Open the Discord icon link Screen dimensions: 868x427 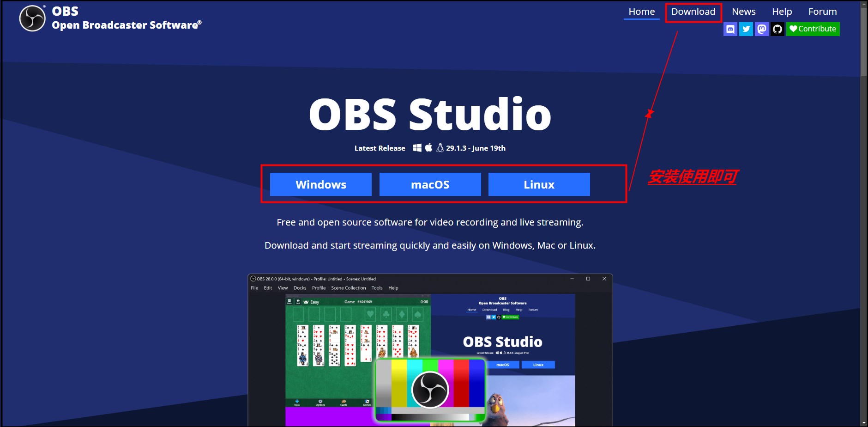point(730,29)
